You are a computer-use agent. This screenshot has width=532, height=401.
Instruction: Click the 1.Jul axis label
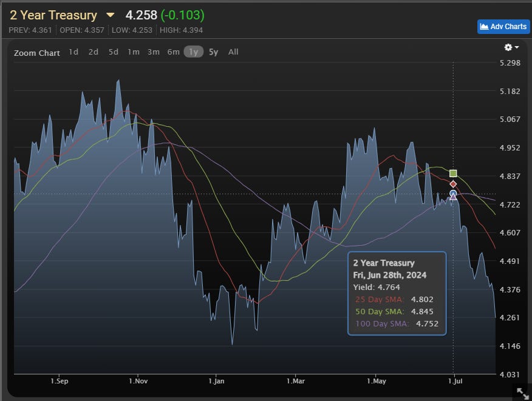(x=455, y=381)
